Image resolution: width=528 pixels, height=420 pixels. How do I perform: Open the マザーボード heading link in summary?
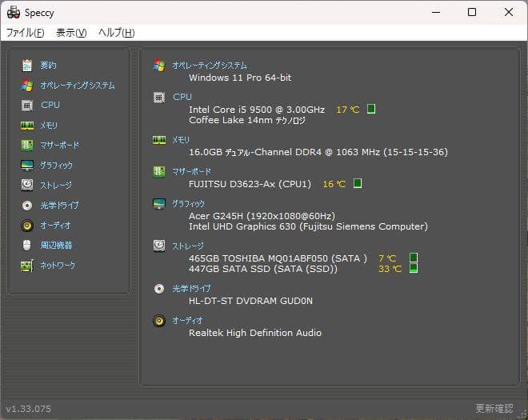(x=192, y=172)
